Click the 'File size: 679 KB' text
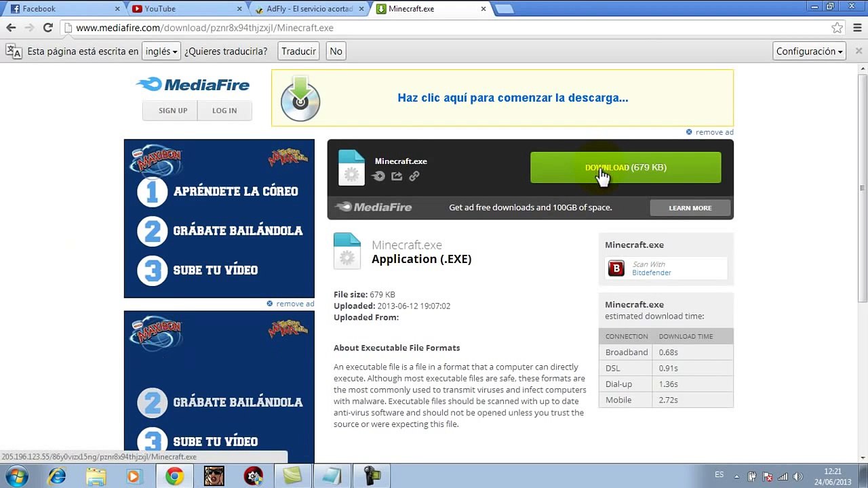Image resolution: width=868 pixels, height=488 pixels. [364, 295]
